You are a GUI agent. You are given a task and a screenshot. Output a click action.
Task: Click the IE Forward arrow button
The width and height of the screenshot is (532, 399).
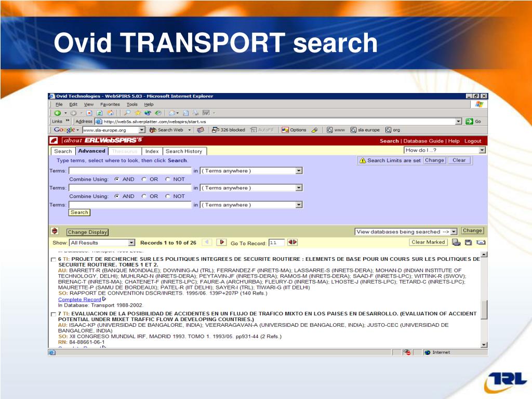point(73,113)
